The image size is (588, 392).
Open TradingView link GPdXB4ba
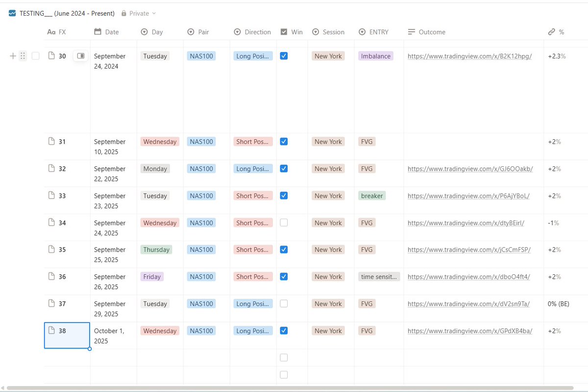point(470,330)
